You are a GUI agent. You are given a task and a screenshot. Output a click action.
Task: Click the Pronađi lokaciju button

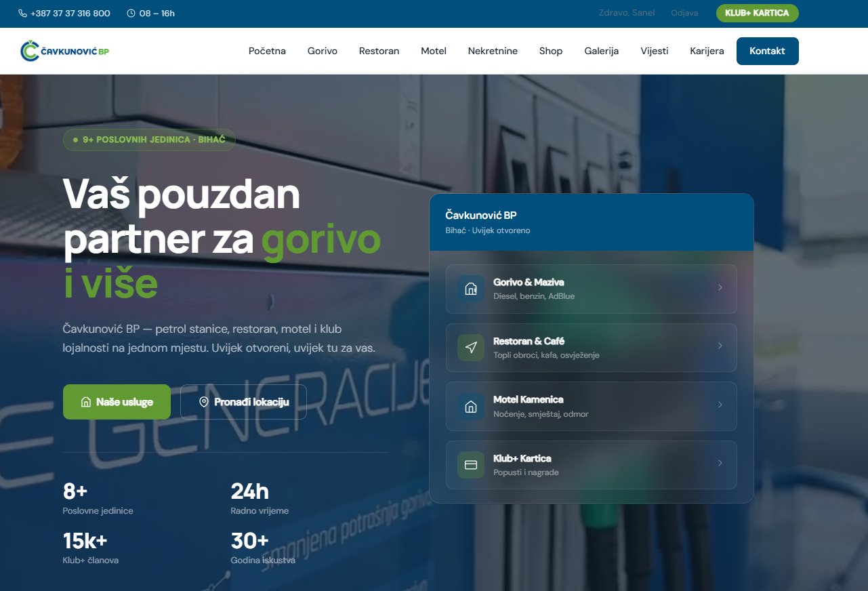click(x=243, y=402)
